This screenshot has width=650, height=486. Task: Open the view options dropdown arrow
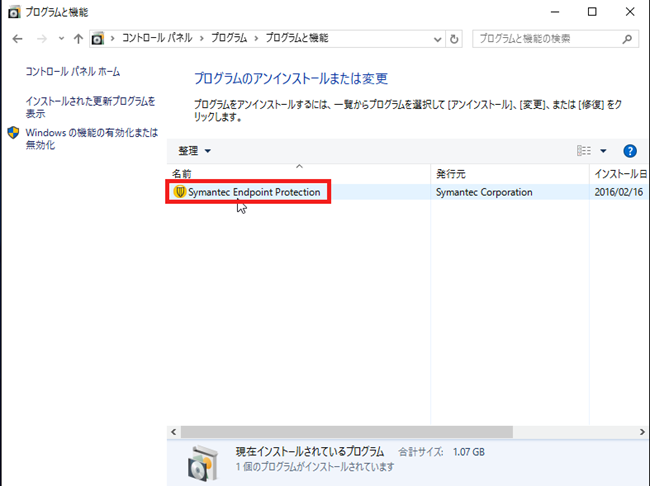click(x=603, y=151)
